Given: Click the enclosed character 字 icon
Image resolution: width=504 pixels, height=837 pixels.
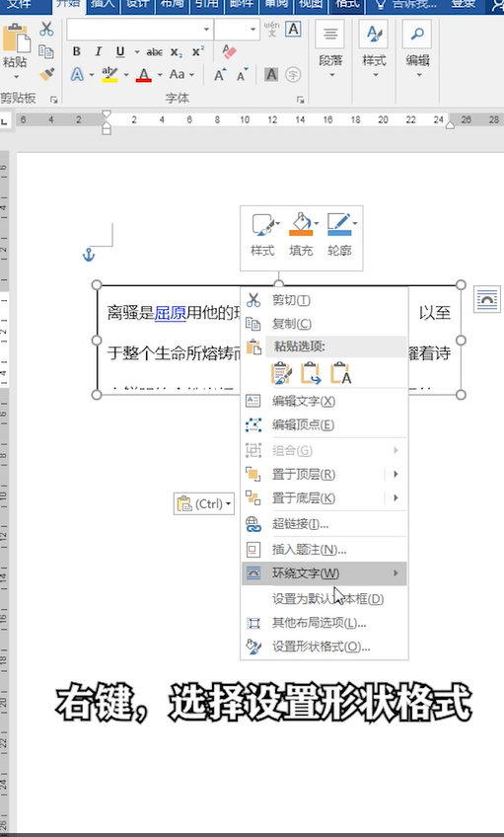Looking at the screenshot, I should pyautogui.click(x=293, y=74).
